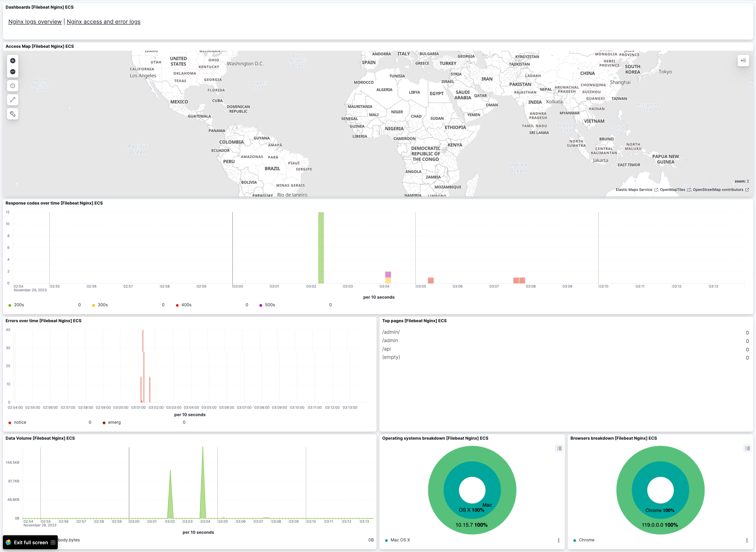The width and height of the screenshot is (756, 552).
Task: Open the Elastic Maps Service attribution link
Action: coord(634,189)
